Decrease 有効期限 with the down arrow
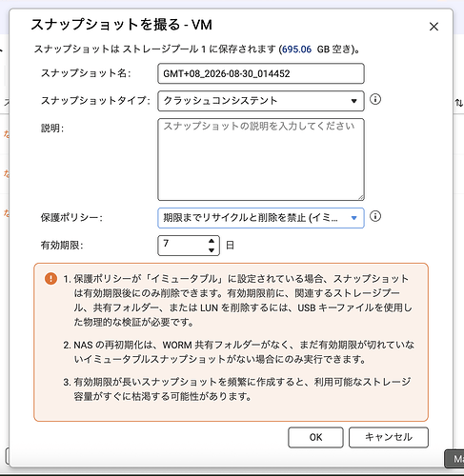Image resolution: width=464 pixels, height=476 pixels. click(x=212, y=250)
